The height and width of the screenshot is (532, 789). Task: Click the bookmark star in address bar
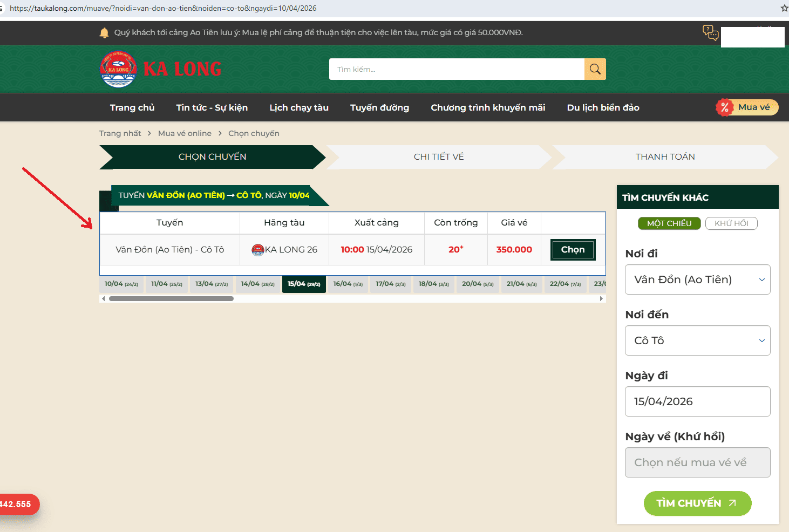pyautogui.click(x=784, y=8)
